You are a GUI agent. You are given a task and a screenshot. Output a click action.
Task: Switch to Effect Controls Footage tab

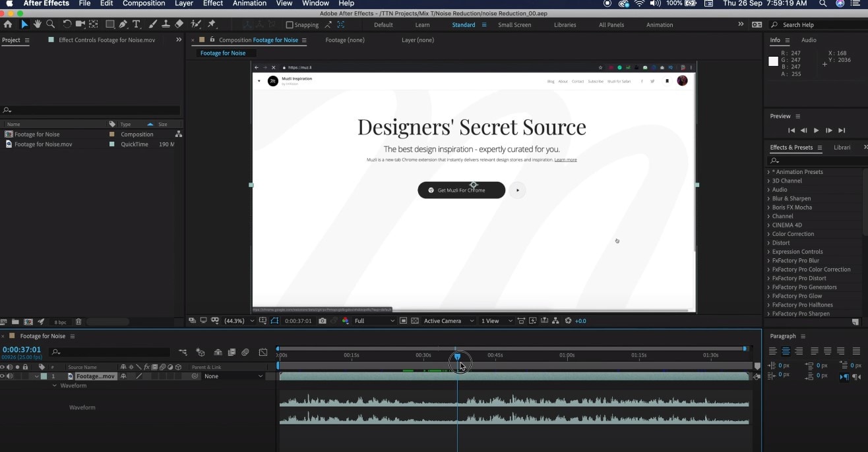tap(108, 40)
